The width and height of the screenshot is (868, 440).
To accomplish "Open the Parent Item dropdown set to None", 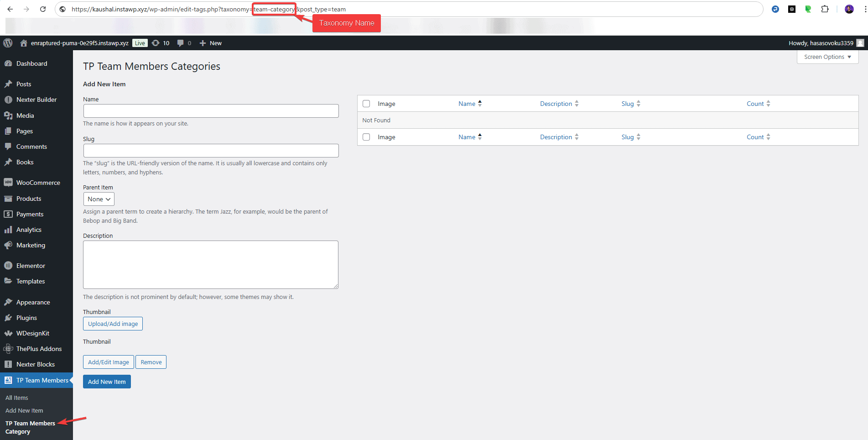I will [x=99, y=199].
